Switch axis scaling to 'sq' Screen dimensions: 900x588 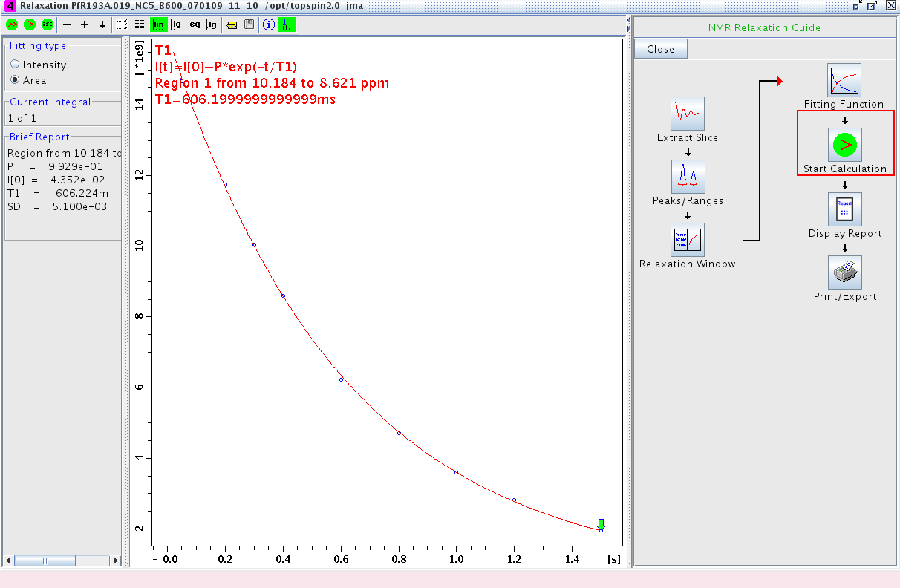[194, 24]
